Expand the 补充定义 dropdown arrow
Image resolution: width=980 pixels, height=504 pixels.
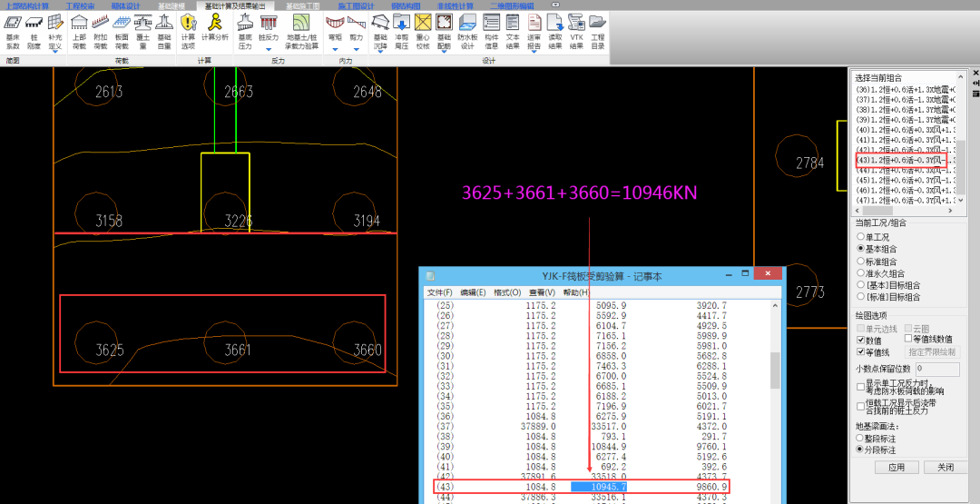[55, 53]
